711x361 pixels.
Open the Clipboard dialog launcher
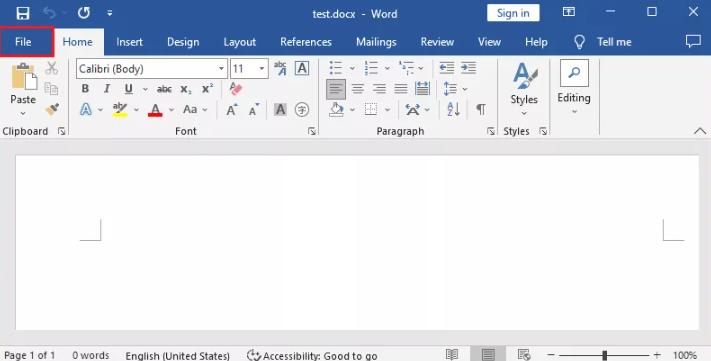(x=61, y=131)
